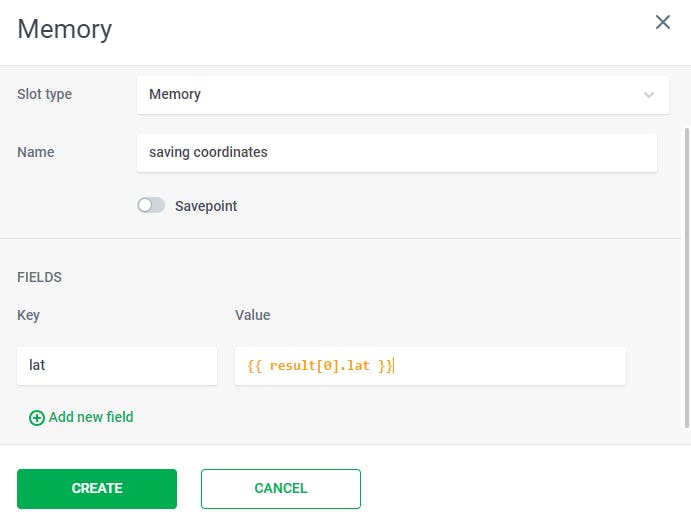Click the green plus circle icon
Viewport: 691px width, 527px height.
(x=37, y=418)
